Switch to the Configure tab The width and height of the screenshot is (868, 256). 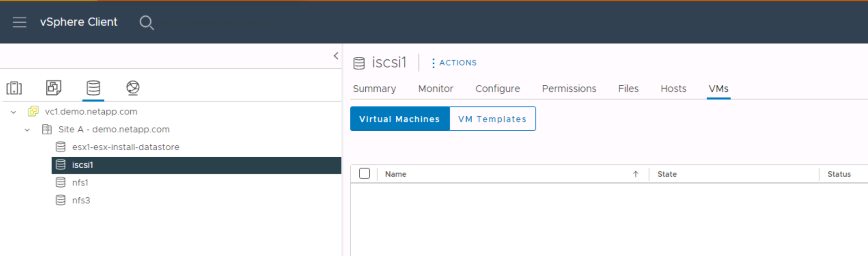pyautogui.click(x=497, y=89)
